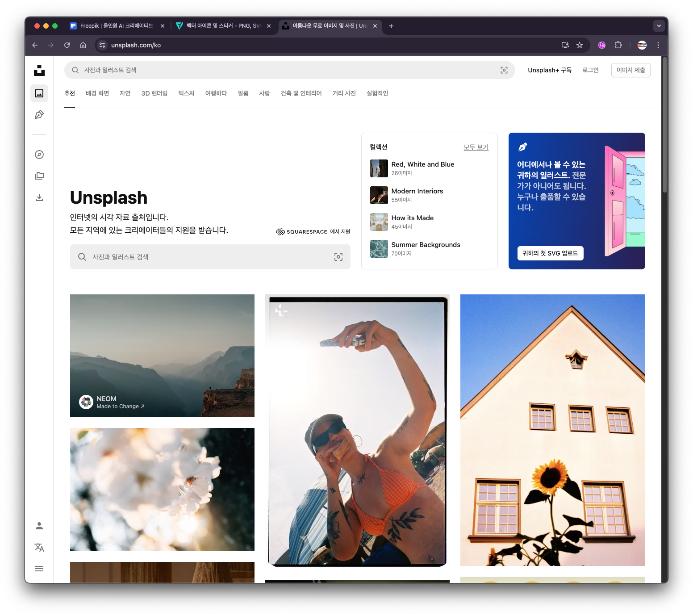Open the Illustrations pen icon in sidebar
Image resolution: width=693 pixels, height=616 pixels.
point(39,115)
